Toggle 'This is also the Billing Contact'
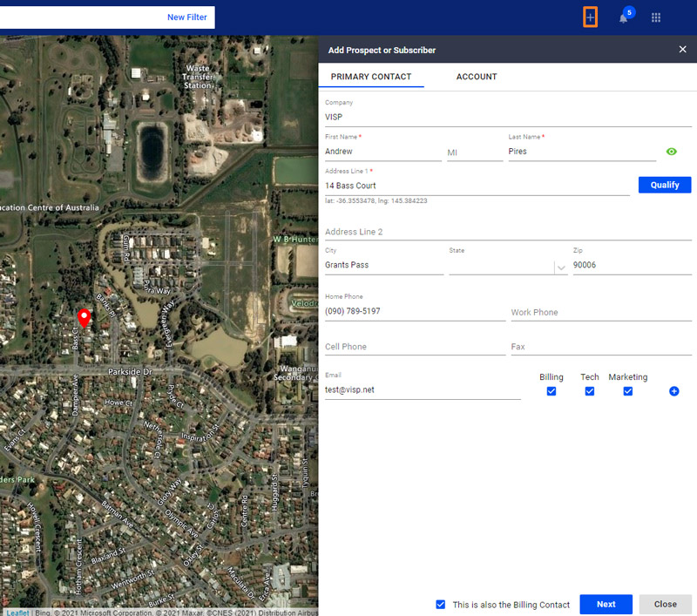The image size is (697, 616). pos(441,605)
